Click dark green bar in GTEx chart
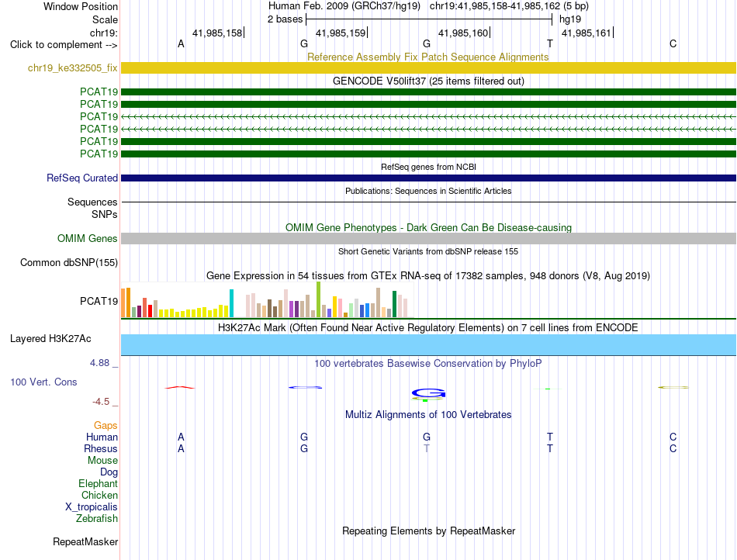737x560 pixels. [x=394, y=304]
